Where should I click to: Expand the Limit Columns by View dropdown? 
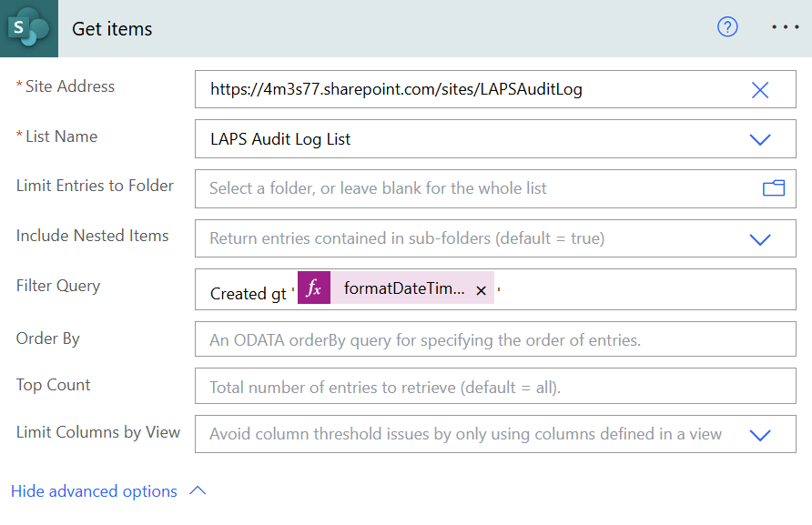[759, 435]
